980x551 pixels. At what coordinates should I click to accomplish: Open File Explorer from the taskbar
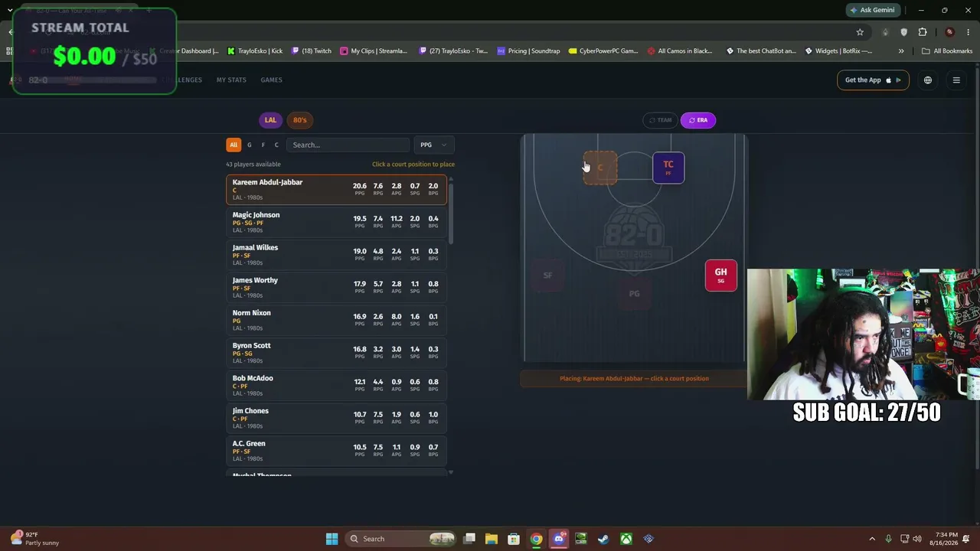click(492, 539)
